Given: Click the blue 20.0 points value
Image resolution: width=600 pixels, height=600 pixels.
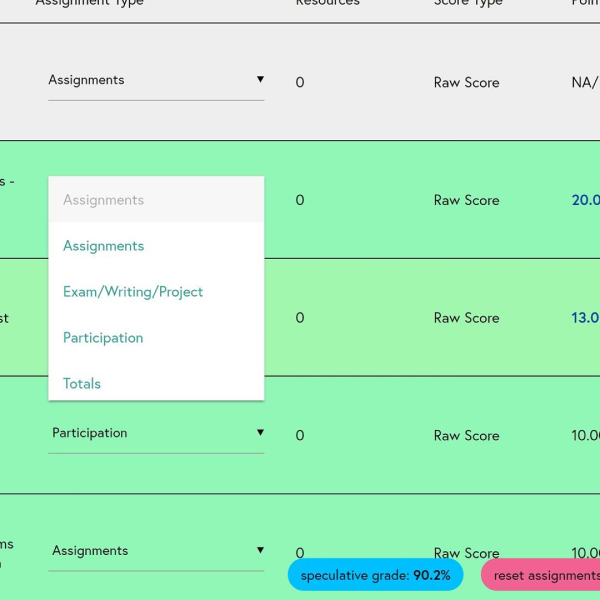Looking at the screenshot, I should (585, 200).
